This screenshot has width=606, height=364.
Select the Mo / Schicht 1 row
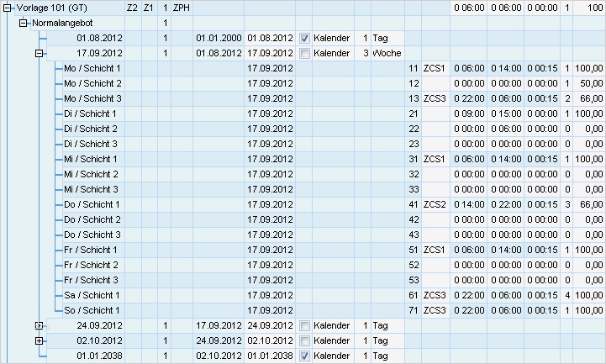pyautogui.click(x=334, y=68)
